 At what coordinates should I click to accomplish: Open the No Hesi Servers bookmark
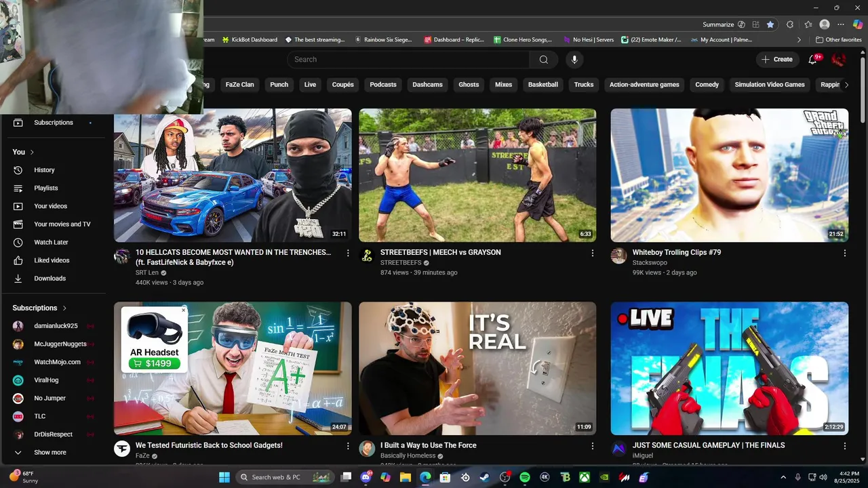pos(588,40)
